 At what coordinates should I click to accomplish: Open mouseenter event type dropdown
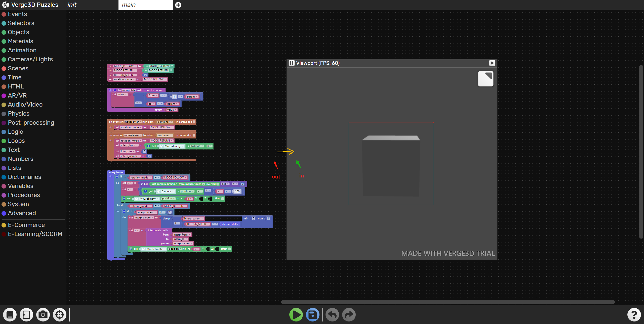coord(133,122)
